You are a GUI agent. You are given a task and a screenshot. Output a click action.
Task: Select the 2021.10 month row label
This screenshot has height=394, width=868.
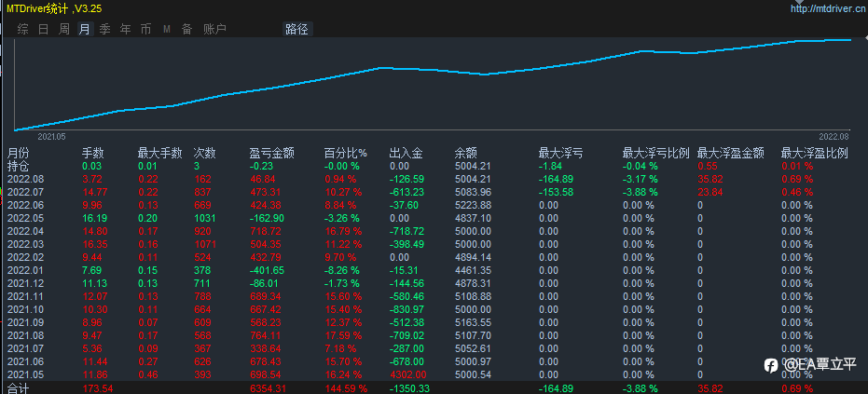coord(25,309)
